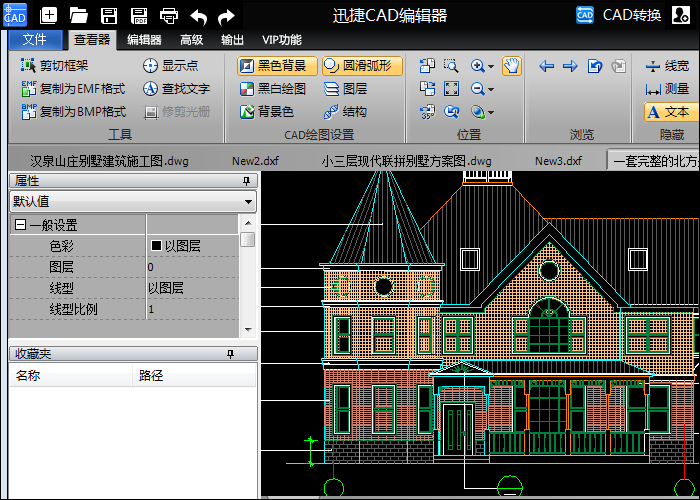Click 复制为EMF格式
The image size is (700, 500).
click(73, 88)
